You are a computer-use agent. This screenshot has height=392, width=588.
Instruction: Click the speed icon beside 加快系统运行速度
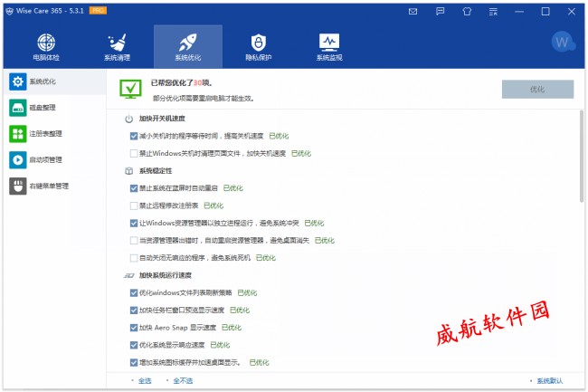pyautogui.click(x=128, y=276)
